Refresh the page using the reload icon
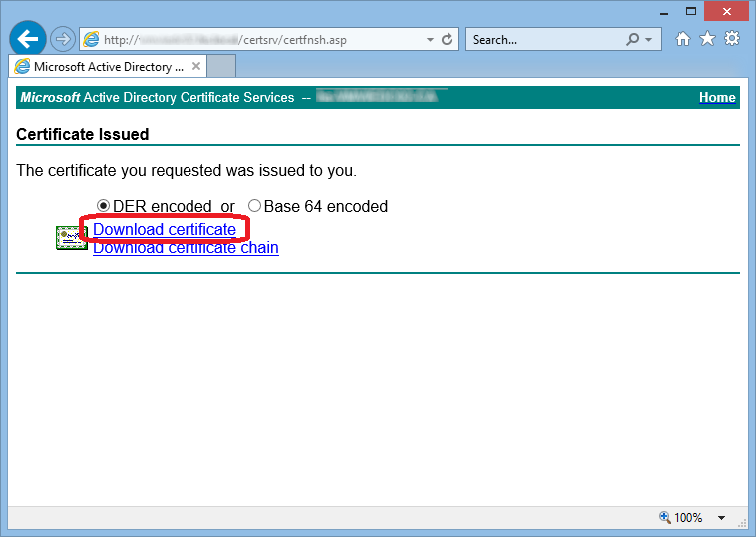 447,40
